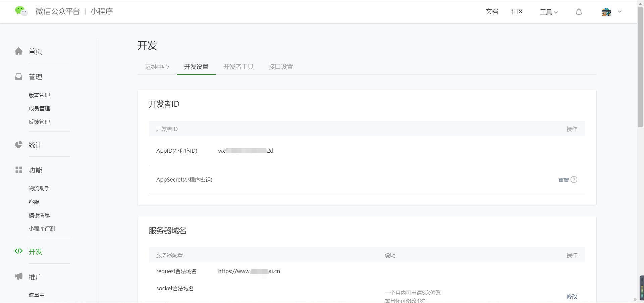
Task: Switch to the 接口设置 tab
Action: (x=280, y=67)
